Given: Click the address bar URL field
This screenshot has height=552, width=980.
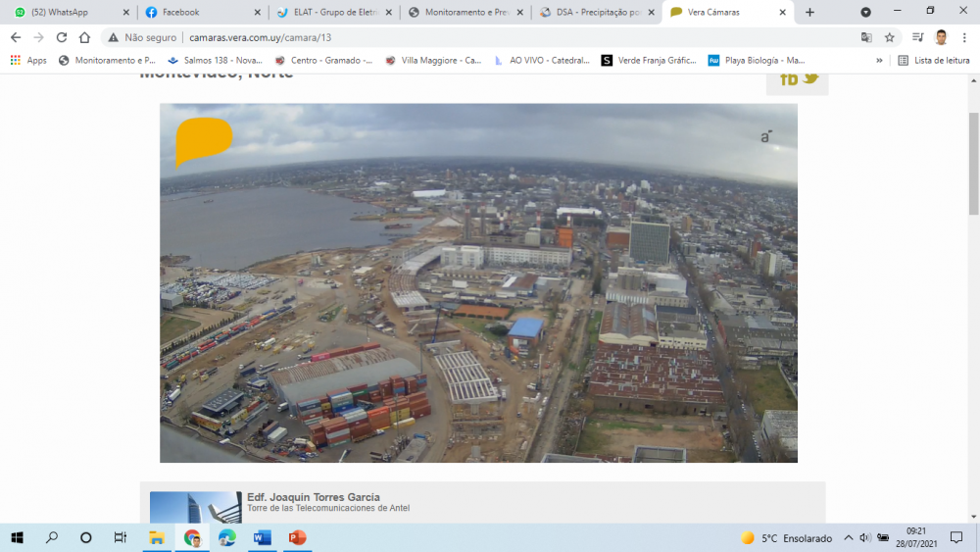Looking at the screenshot, I should click(490, 37).
